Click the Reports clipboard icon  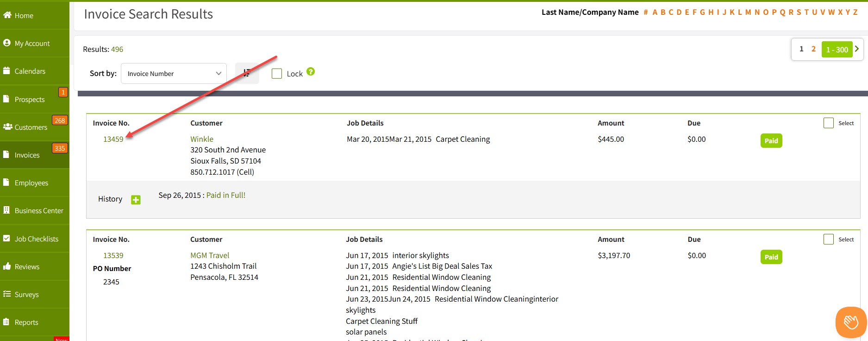pyautogui.click(x=6, y=322)
